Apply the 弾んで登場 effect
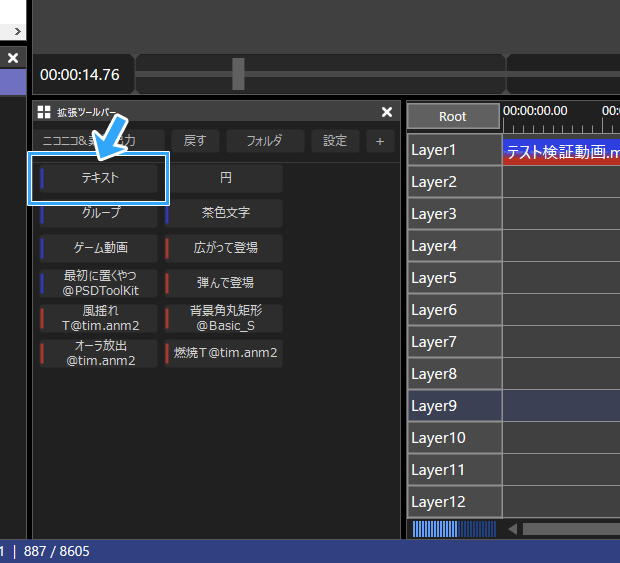 [224, 283]
